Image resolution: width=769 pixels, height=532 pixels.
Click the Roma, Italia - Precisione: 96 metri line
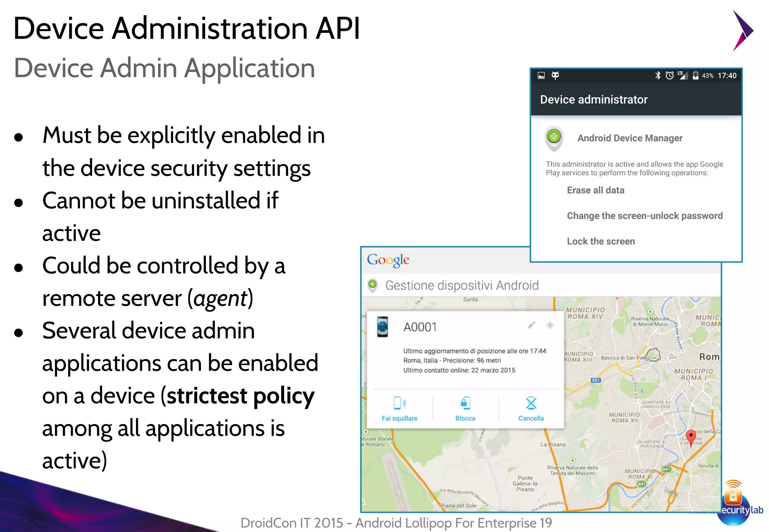tap(452, 360)
